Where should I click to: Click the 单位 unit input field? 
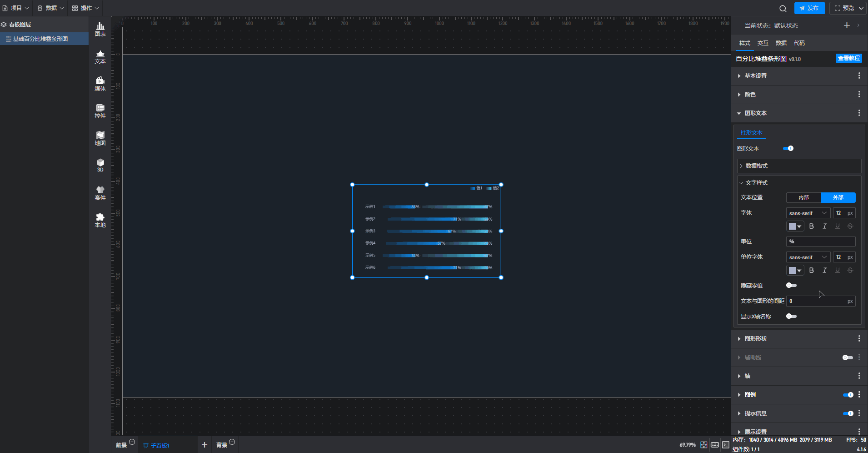(821, 242)
